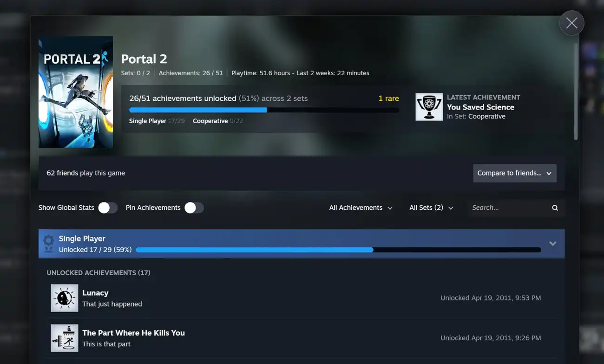Click Unlocked Apr 19, 2011, 9:53 PM timestamp
604x364 pixels.
491,298
